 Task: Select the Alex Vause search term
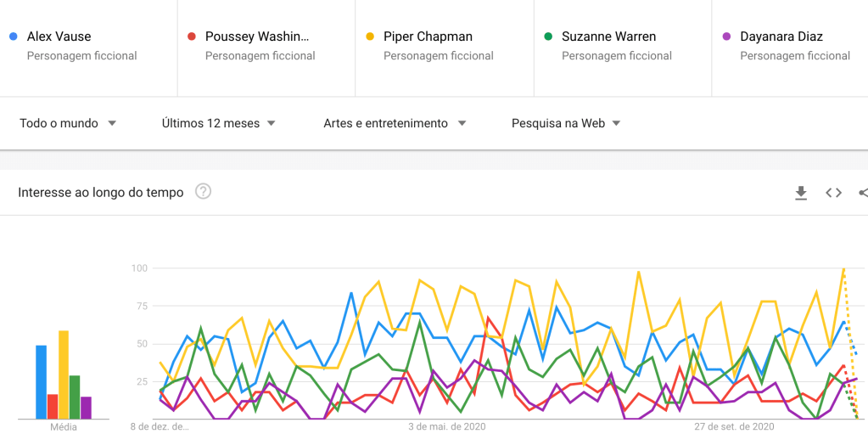[x=59, y=37]
